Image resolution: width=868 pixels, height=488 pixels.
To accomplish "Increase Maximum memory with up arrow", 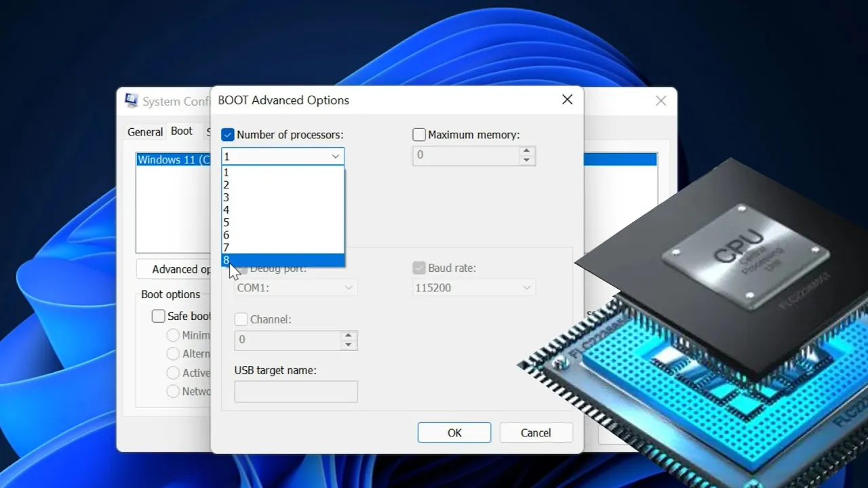I will coord(527,151).
